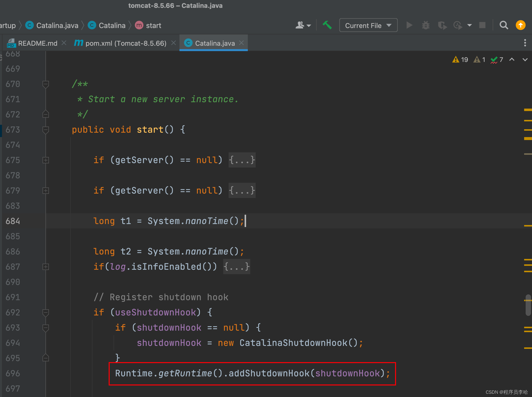
Task: Collapse the start() method at line 673
Action: (x=46, y=130)
